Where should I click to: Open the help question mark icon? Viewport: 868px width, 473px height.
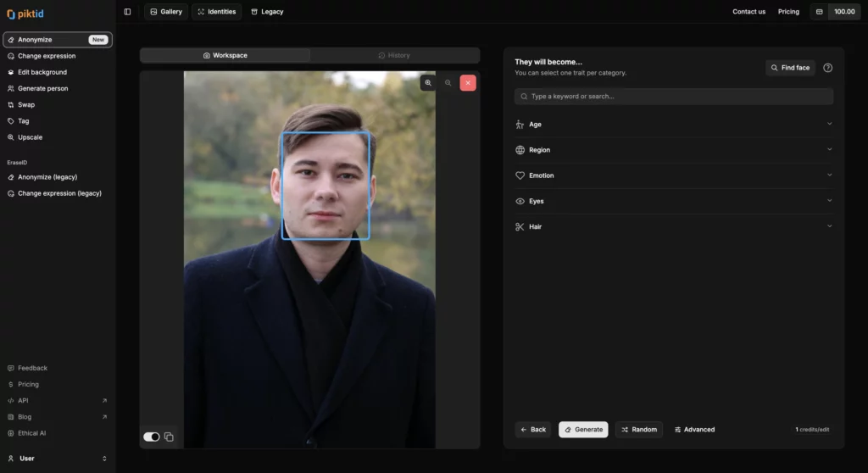[827, 68]
